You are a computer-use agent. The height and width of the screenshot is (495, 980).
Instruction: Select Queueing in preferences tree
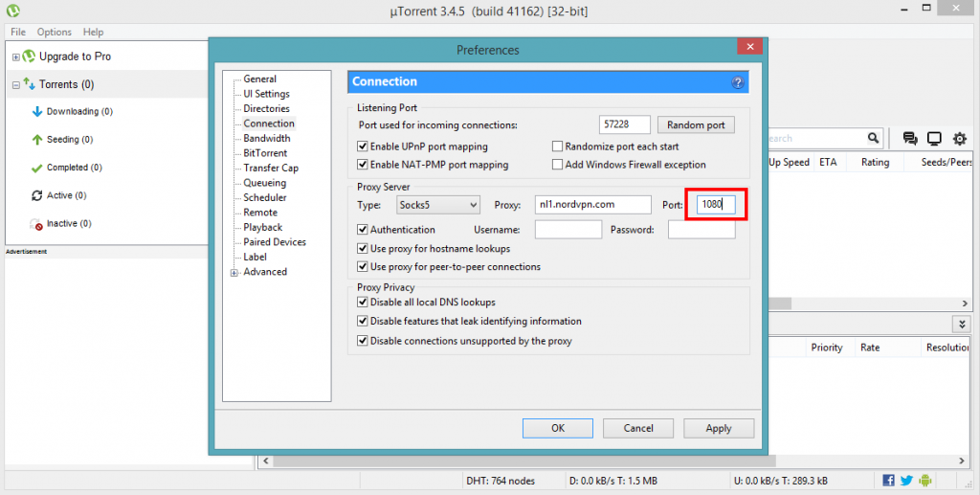(x=265, y=183)
